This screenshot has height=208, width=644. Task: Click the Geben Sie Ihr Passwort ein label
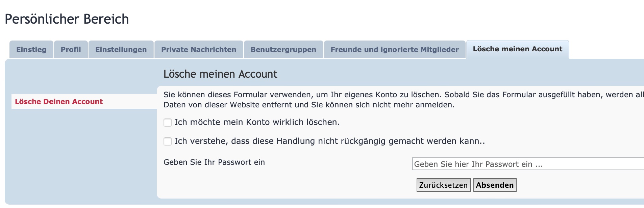click(214, 162)
